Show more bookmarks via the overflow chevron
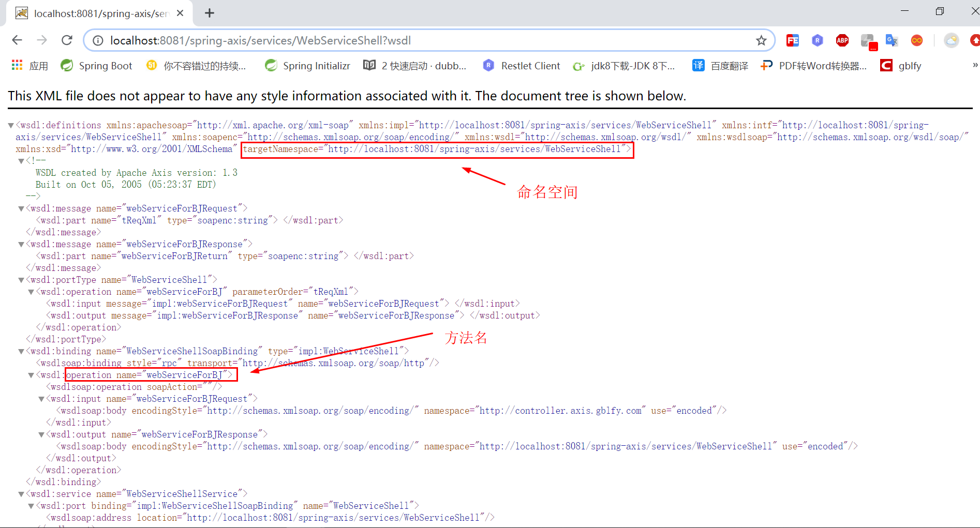Viewport: 980px width, 528px height. [975, 65]
